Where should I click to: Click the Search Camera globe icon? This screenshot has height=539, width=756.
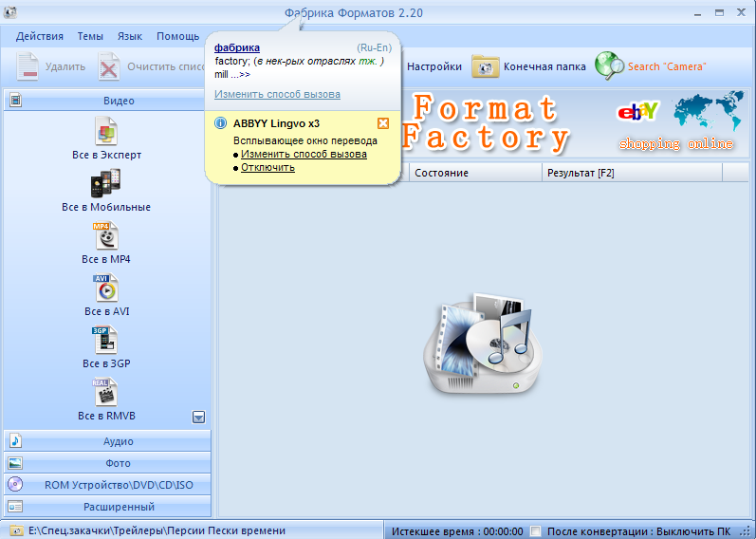[609, 65]
